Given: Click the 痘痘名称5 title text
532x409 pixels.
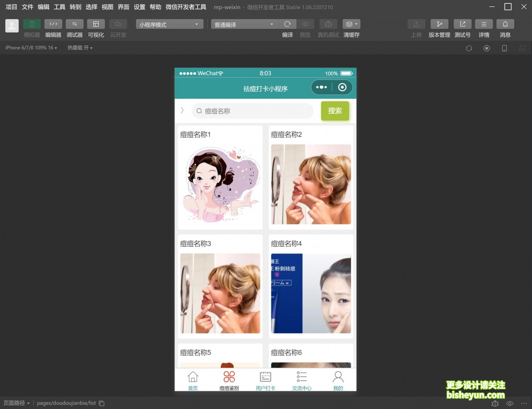Looking at the screenshot, I should click(195, 353).
